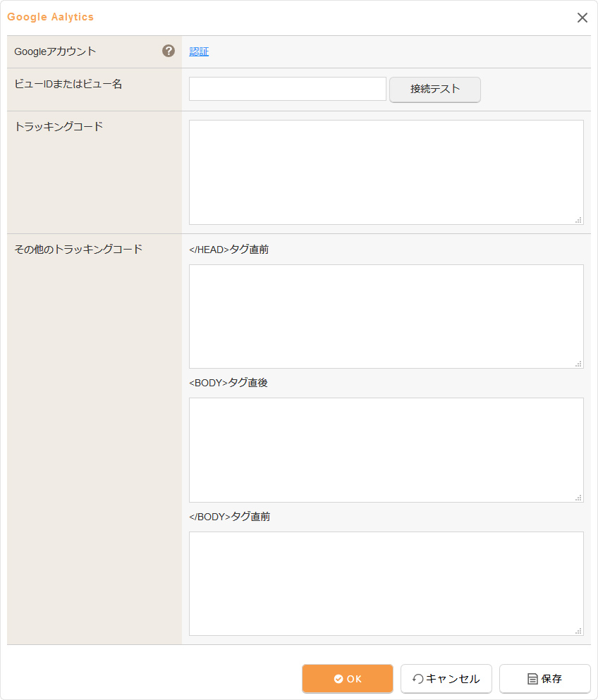598x700 pixels.
Task: Select the トラッキングコード row label
Action: [59, 127]
